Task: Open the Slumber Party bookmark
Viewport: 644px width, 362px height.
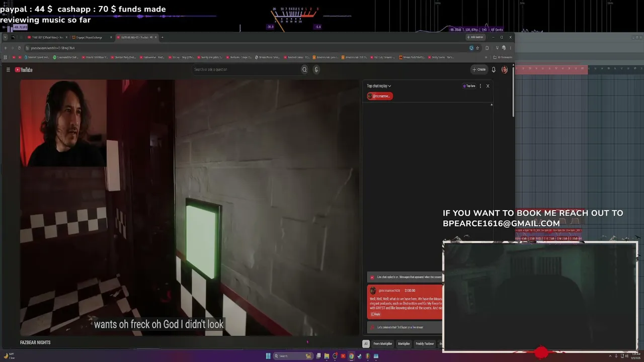Action: pyautogui.click(x=124, y=57)
